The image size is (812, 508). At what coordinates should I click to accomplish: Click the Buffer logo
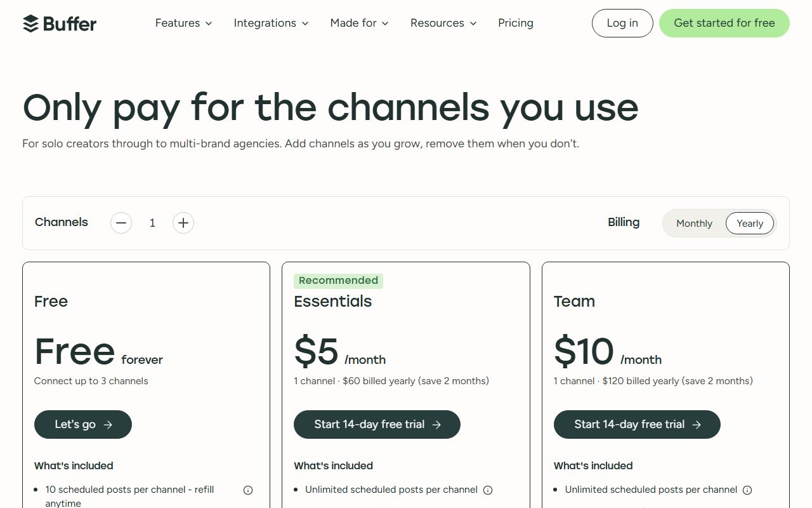[x=60, y=23]
